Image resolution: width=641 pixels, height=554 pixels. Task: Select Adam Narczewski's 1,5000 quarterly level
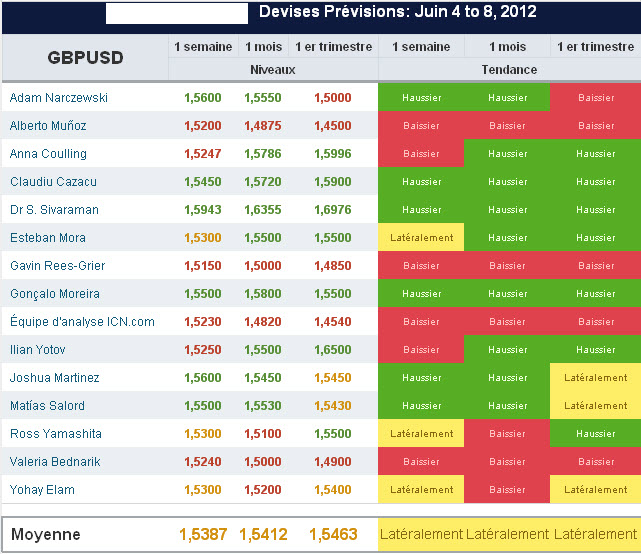[333, 98]
